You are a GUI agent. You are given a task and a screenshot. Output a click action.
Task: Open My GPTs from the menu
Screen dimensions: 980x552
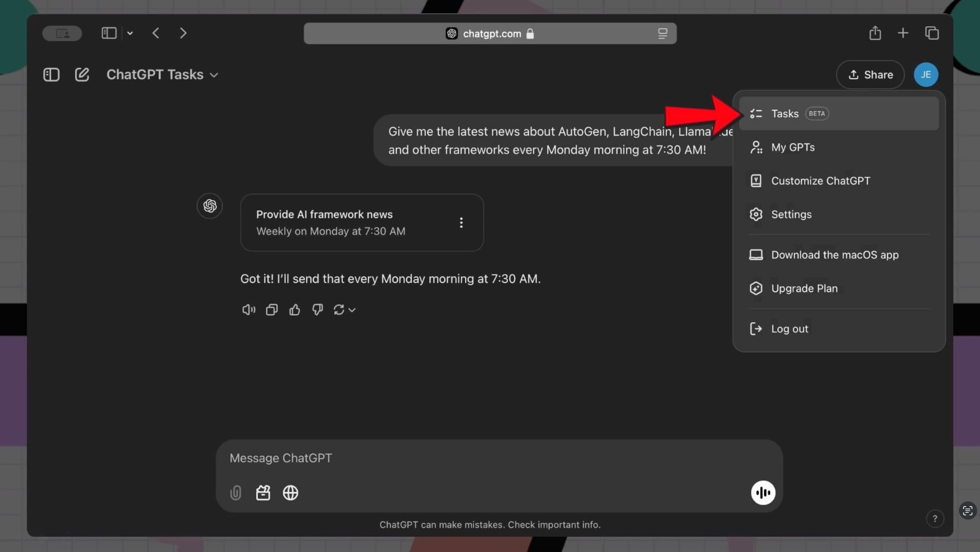[838, 147]
